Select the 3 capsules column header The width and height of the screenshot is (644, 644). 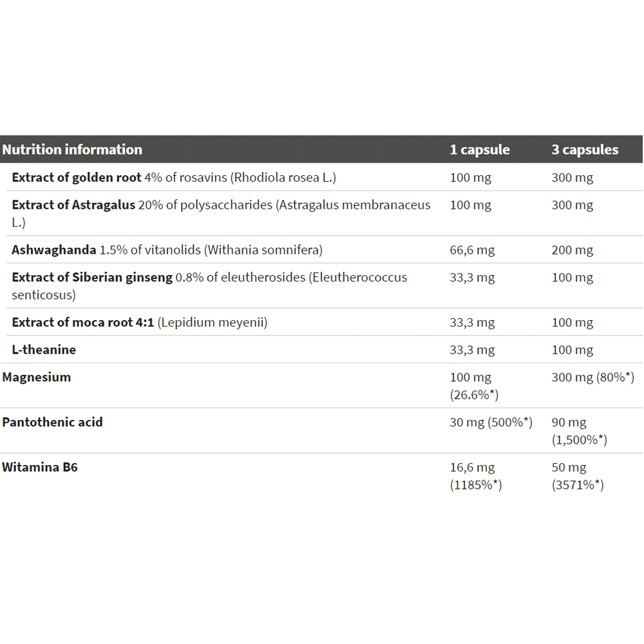(x=585, y=149)
